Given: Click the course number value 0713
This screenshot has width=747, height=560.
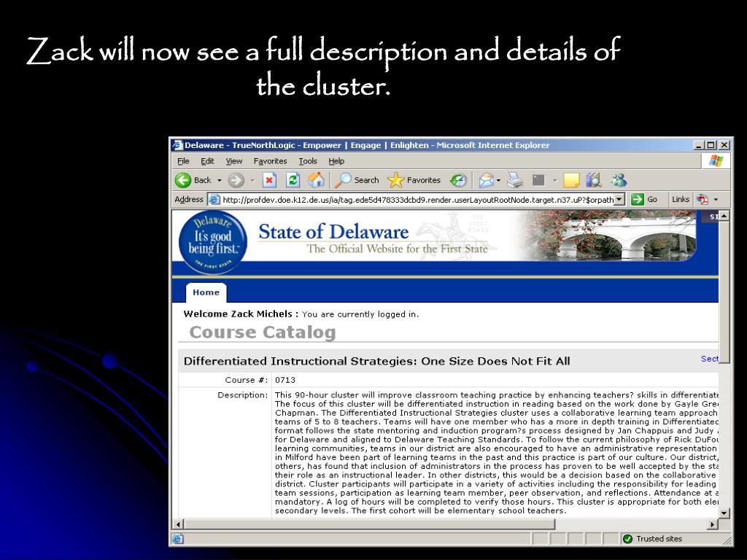Looking at the screenshot, I should coord(285,380).
